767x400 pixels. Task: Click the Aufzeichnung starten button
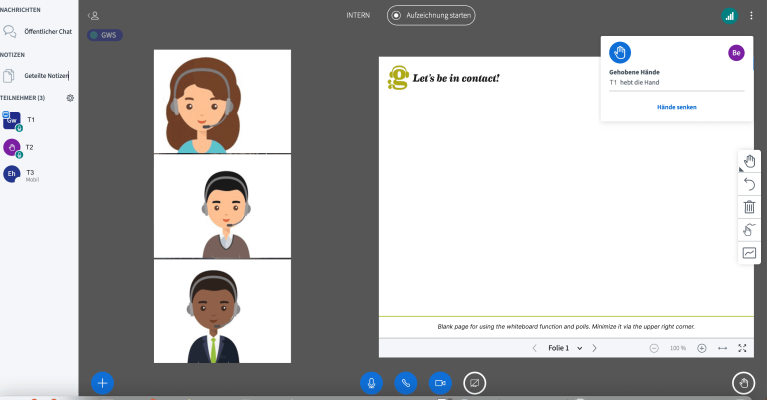tap(431, 16)
